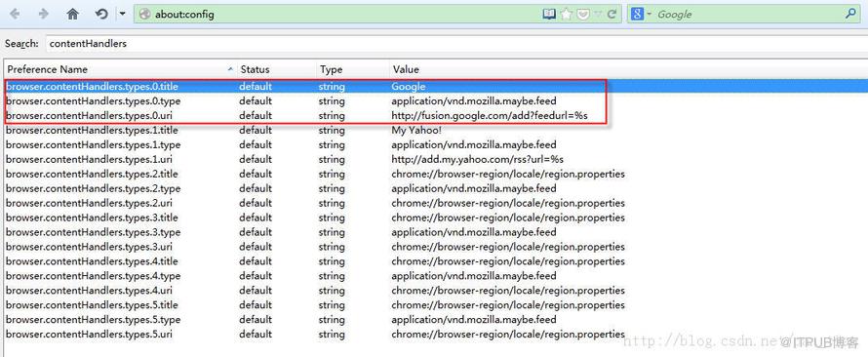
Task: Select browser.contentHandlers.types.5.uri preference
Action: (90, 334)
